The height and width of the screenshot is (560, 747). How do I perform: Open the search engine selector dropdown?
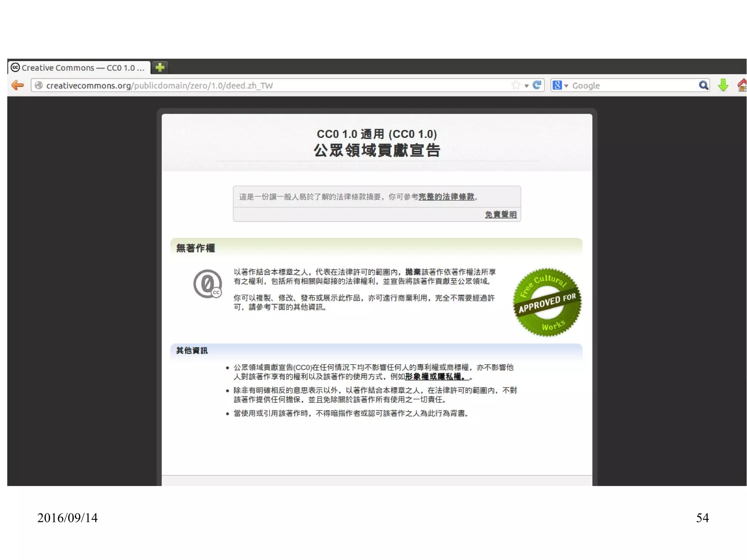pos(560,85)
